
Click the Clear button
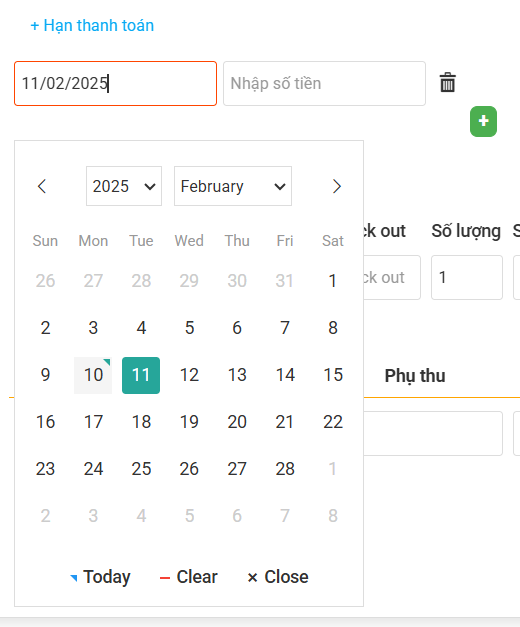pyautogui.click(x=188, y=577)
